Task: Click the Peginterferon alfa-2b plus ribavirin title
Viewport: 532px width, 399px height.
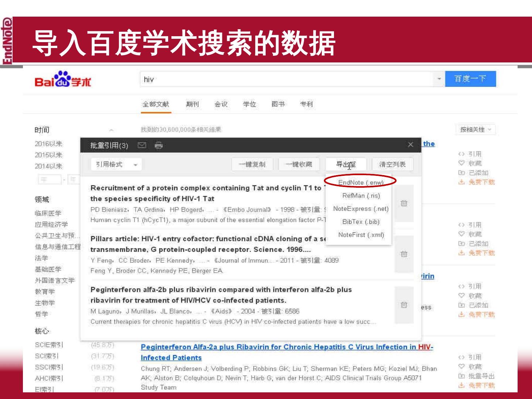Action: coord(221,295)
